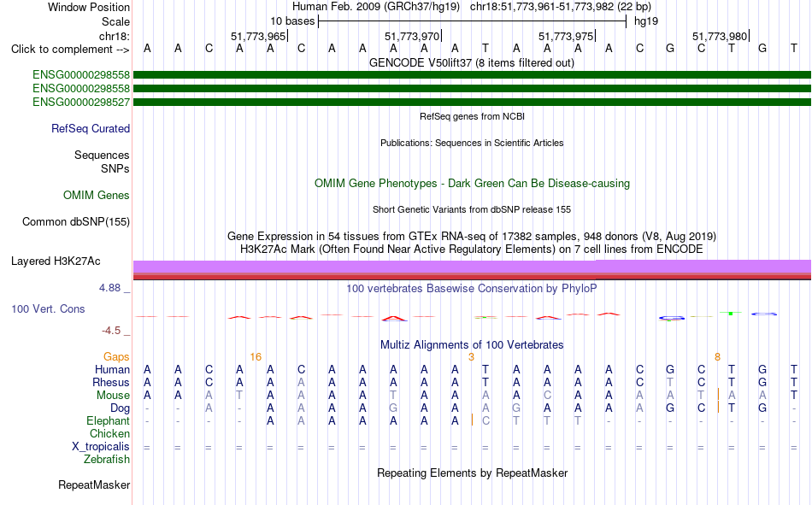812x505 pixels.
Task: Click the RepeatMasker track label
Action: [94, 485]
